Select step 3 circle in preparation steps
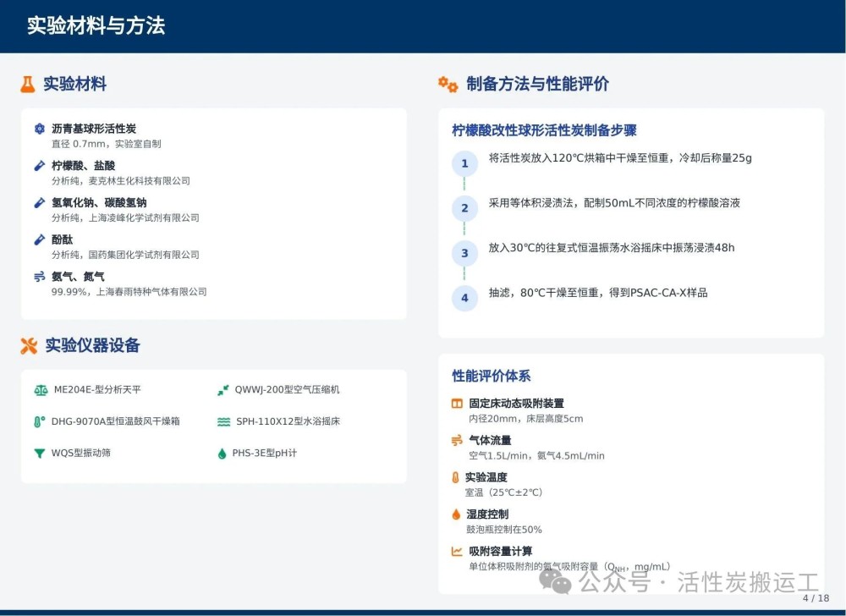This screenshot has width=846, height=616. click(464, 253)
